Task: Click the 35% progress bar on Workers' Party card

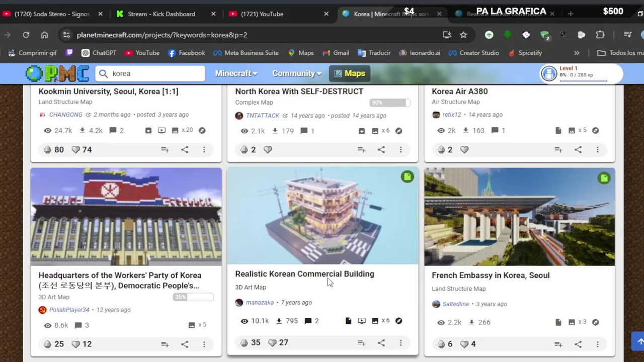Action: [193, 297]
